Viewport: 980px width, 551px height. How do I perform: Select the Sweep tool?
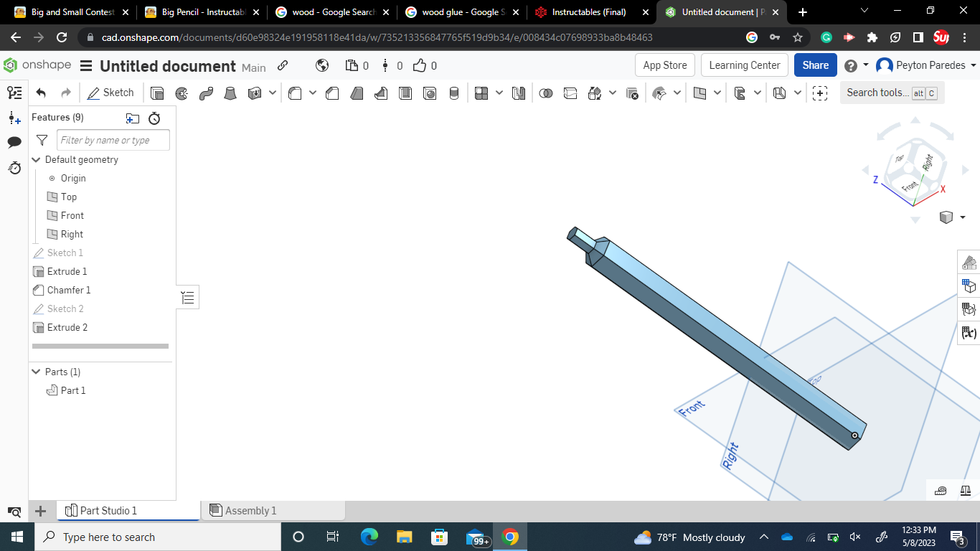coord(206,93)
